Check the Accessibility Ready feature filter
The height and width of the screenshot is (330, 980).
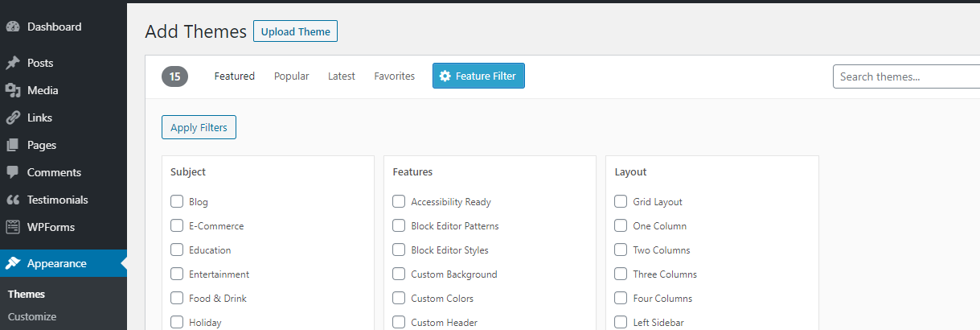tap(399, 201)
